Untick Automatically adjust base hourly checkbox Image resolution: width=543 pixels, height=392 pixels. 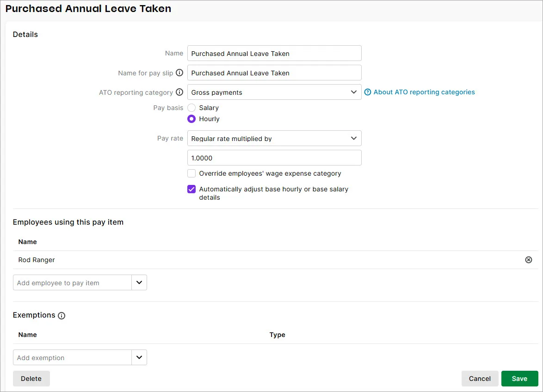coord(191,189)
